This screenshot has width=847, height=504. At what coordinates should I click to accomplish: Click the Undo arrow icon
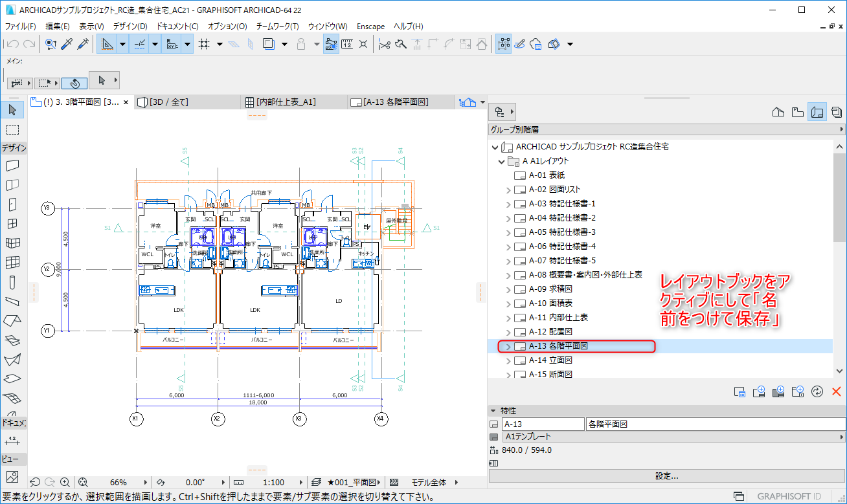click(12, 44)
